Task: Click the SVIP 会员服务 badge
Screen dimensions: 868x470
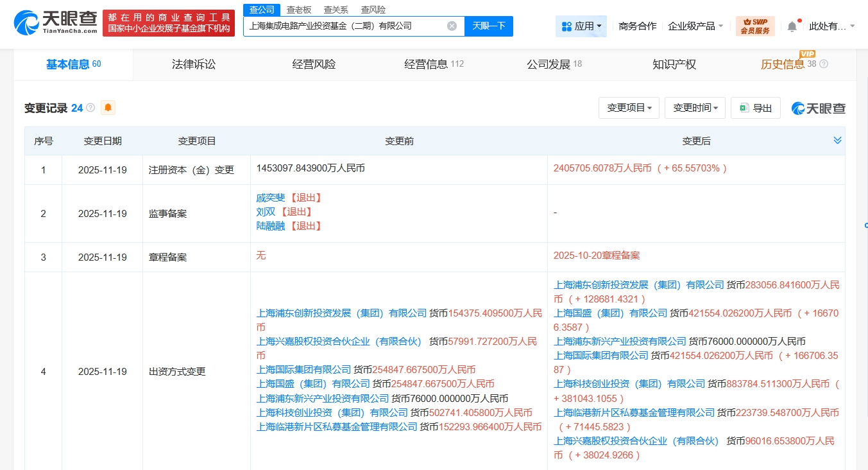Action: [754, 26]
